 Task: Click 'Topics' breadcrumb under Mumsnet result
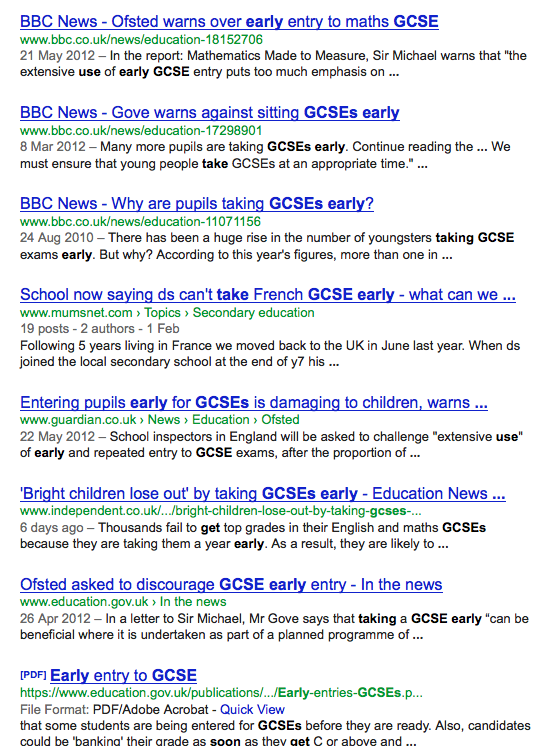[x=162, y=313]
